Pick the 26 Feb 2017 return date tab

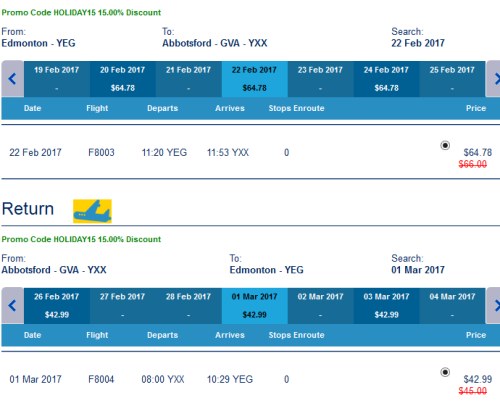click(57, 306)
